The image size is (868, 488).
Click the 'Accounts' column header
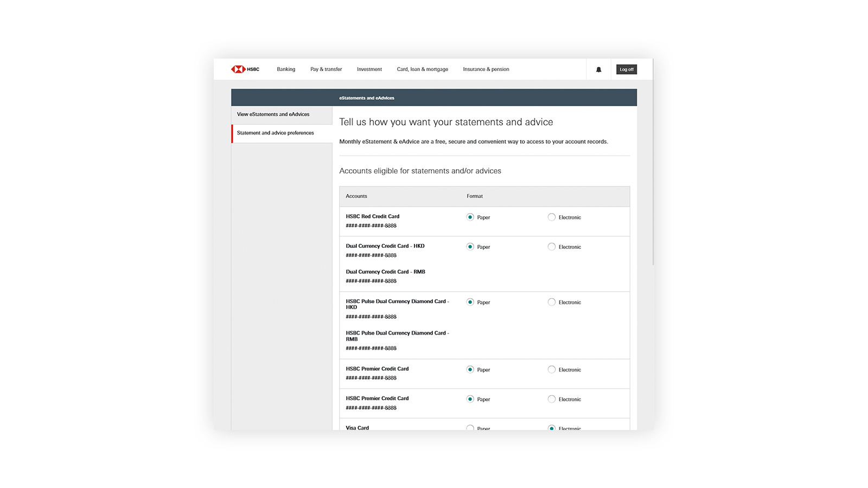click(x=356, y=196)
